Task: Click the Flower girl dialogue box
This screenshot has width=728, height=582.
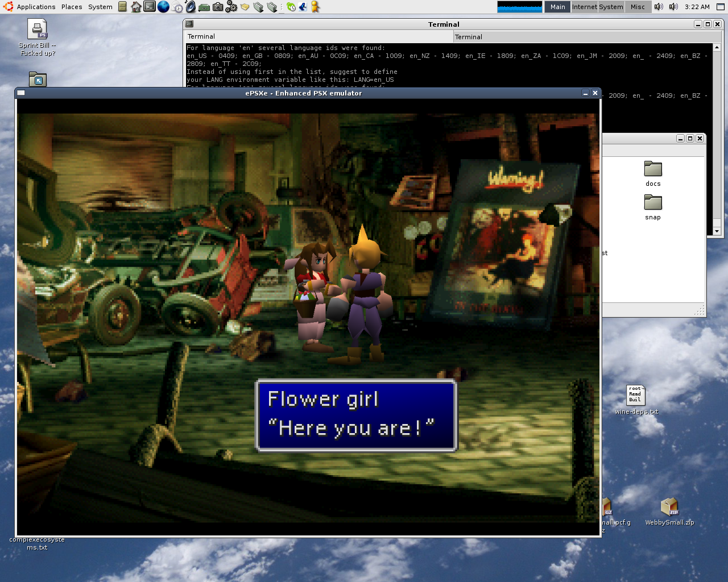Action: coord(357,415)
